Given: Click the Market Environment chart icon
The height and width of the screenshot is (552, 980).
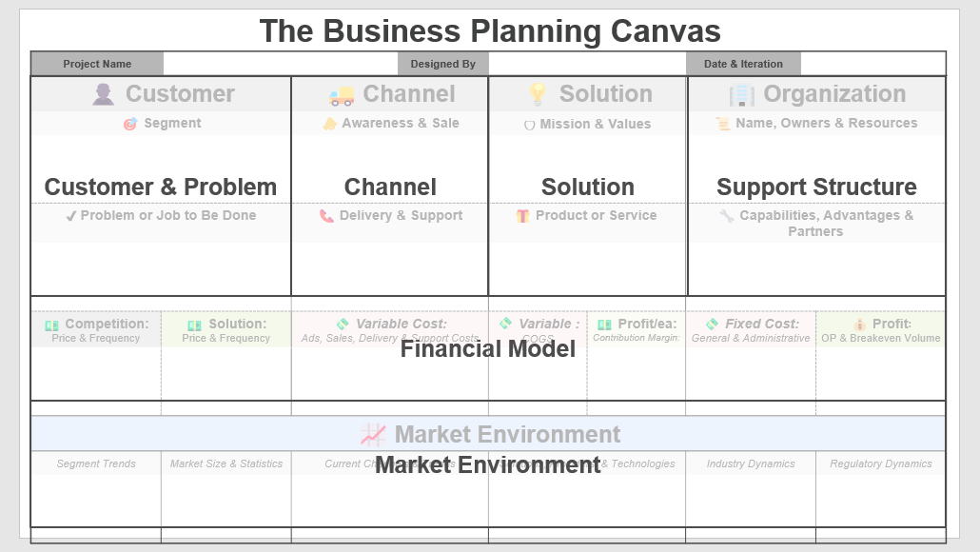Looking at the screenshot, I should [x=373, y=435].
